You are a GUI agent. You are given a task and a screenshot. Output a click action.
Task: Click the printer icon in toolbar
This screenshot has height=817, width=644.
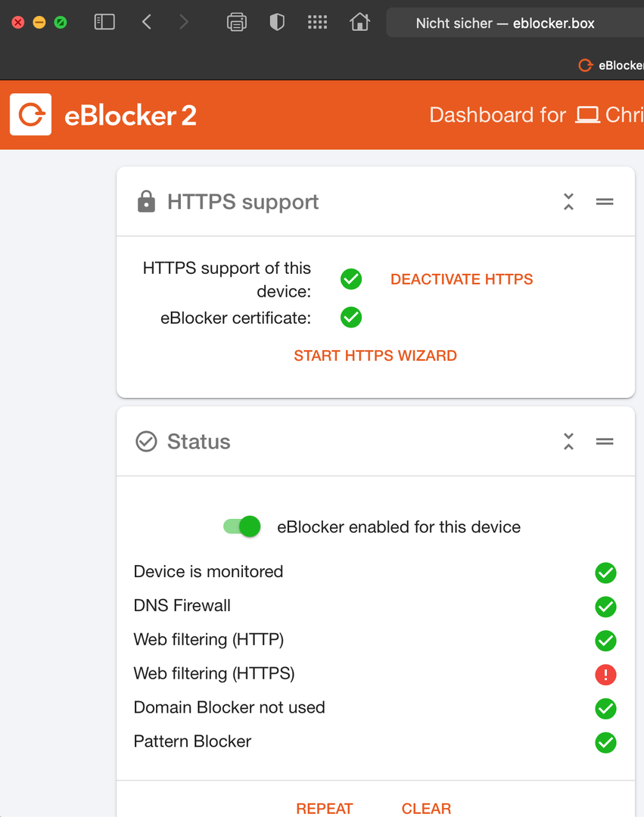[x=237, y=22]
